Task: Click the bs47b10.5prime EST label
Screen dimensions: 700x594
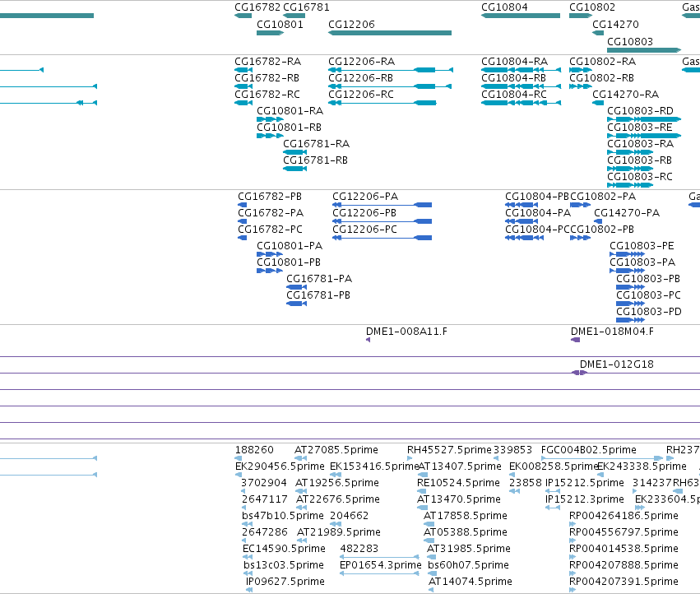Action: click(283, 515)
